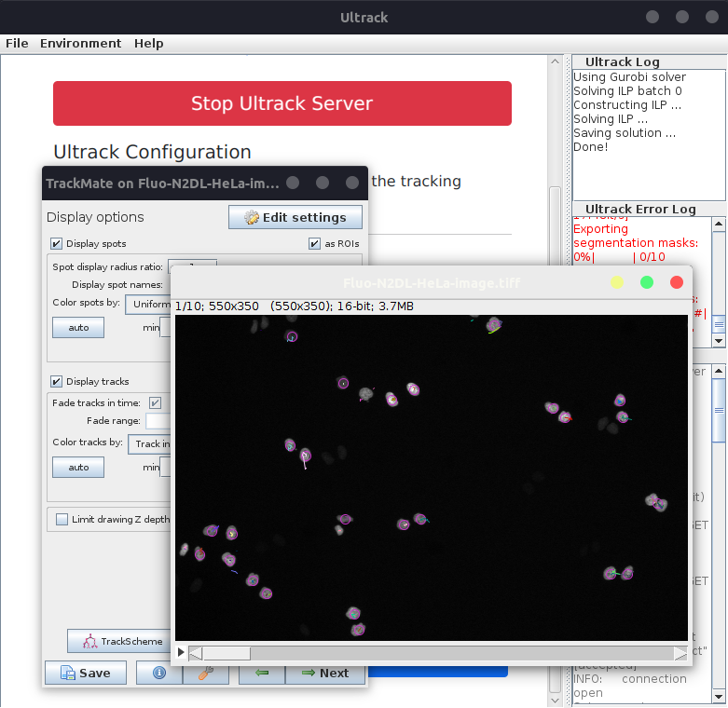Save the TrackMate session

pyautogui.click(x=86, y=673)
